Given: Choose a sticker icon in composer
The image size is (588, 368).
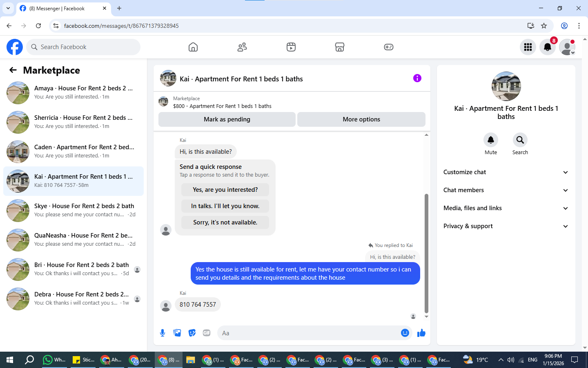Looking at the screenshot, I should tap(192, 333).
